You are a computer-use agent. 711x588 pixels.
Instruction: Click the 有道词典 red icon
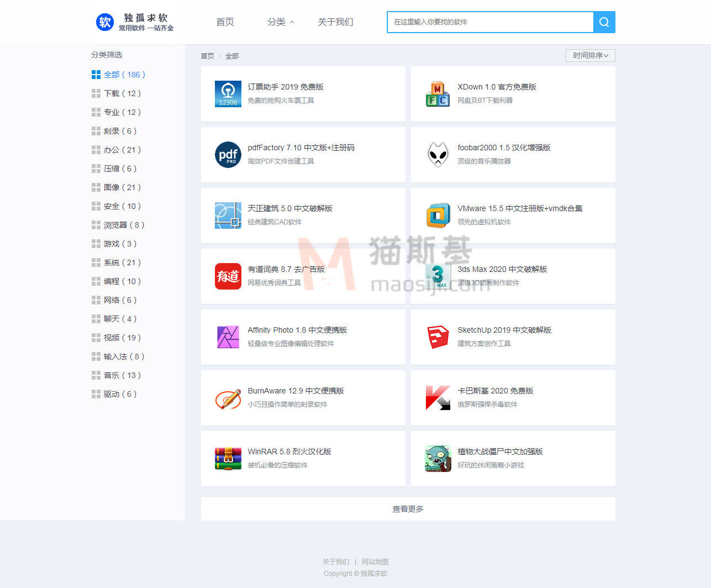tap(228, 276)
